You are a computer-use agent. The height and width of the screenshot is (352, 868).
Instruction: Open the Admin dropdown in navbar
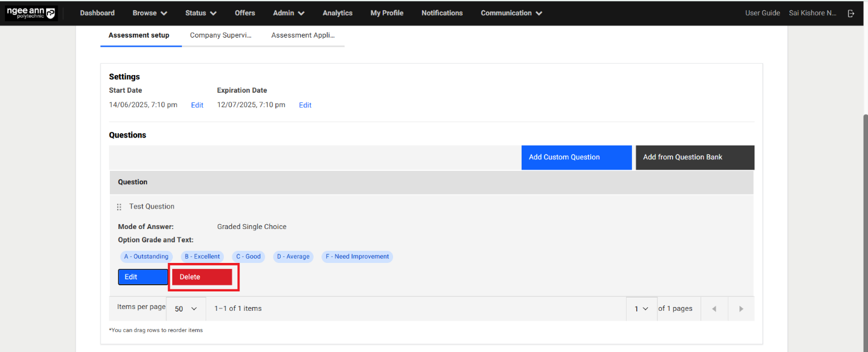(289, 13)
